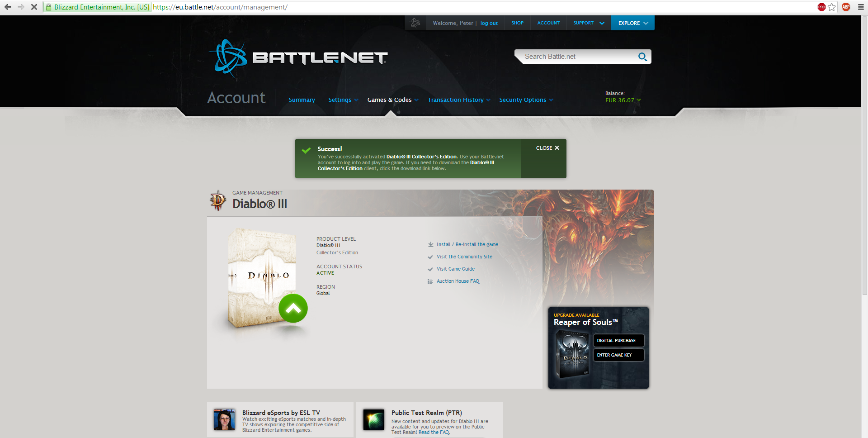Bookmark this page with the star icon
The width and height of the screenshot is (868, 438).
(x=832, y=7)
